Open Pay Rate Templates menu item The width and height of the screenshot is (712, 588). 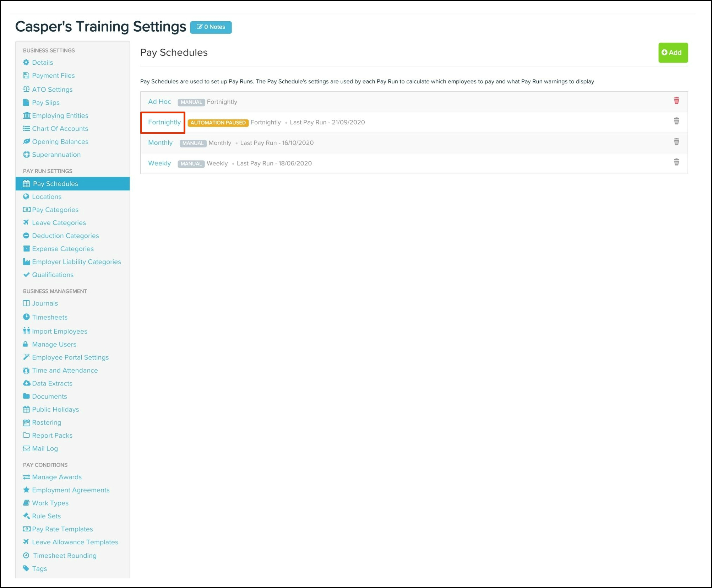[x=62, y=529]
